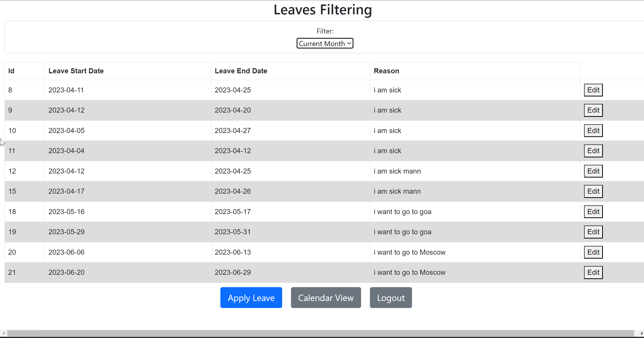Click the left arrow of horizontal scrollbar

tap(2, 333)
